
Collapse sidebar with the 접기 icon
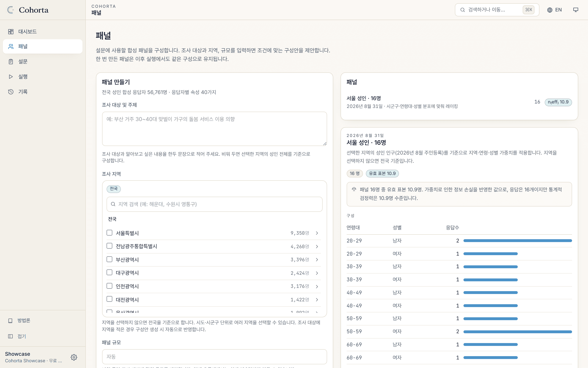pyautogui.click(x=10, y=336)
